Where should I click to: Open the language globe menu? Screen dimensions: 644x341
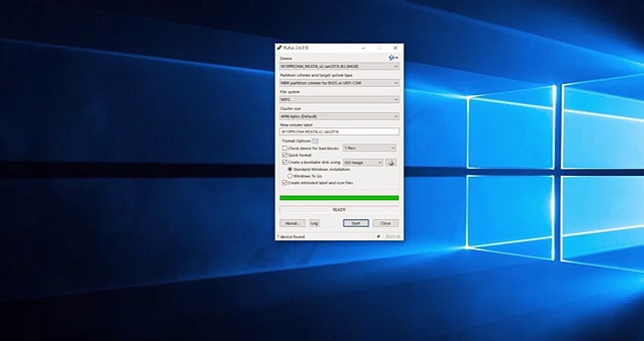393,58
